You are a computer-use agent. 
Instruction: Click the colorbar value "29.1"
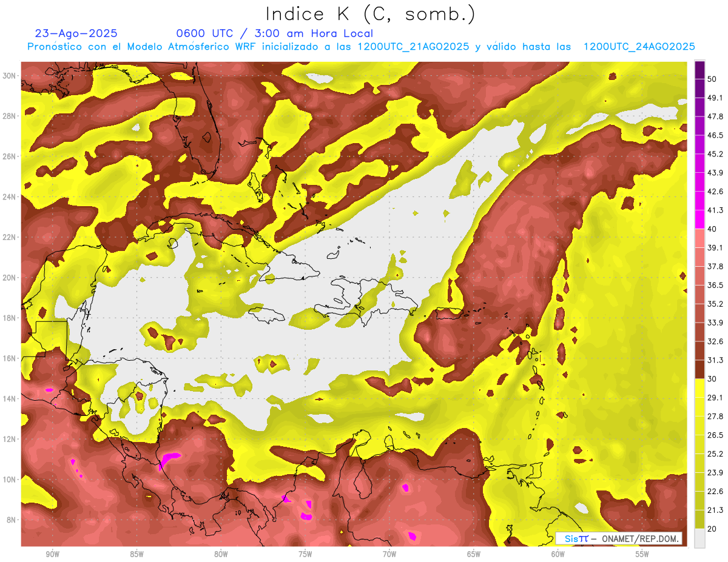tap(715, 398)
